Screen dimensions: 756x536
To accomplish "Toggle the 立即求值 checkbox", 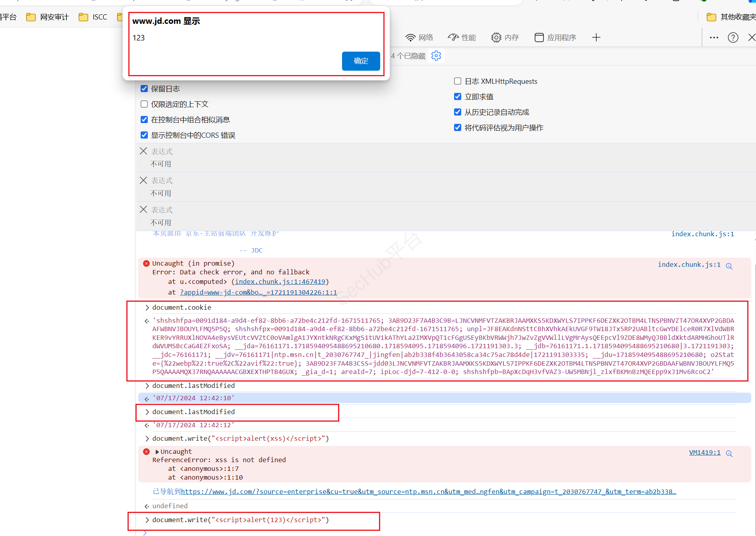I will 458,96.
